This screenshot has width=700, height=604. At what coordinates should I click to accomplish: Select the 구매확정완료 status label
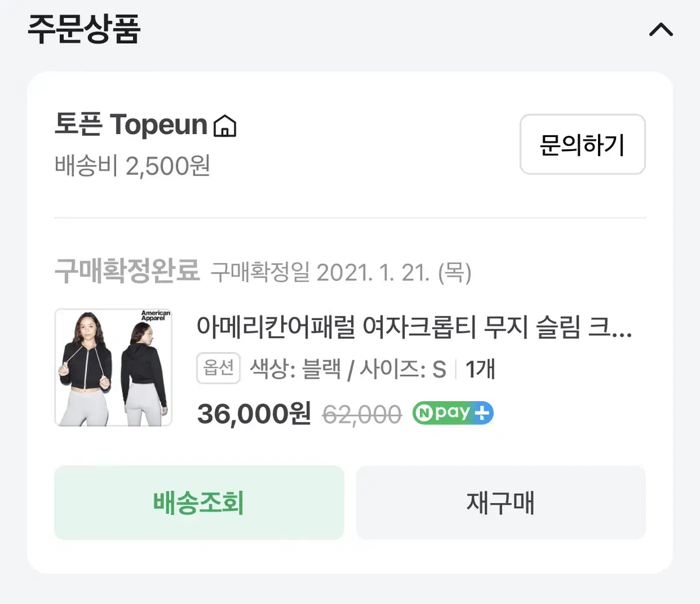127,272
